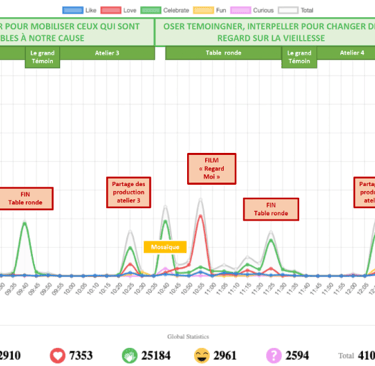Click the red heart Love icon

pyautogui.click(x=57, y=356)
